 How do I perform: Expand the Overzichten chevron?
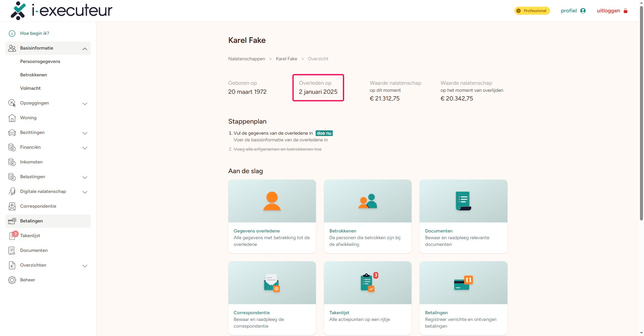click(85, 266)
